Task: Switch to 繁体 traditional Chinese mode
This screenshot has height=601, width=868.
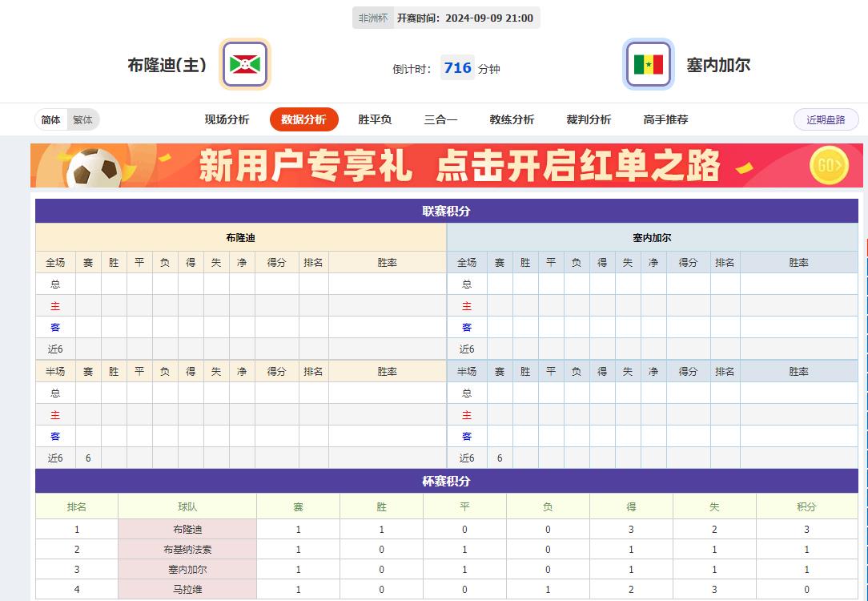Action: coord(82,119)
